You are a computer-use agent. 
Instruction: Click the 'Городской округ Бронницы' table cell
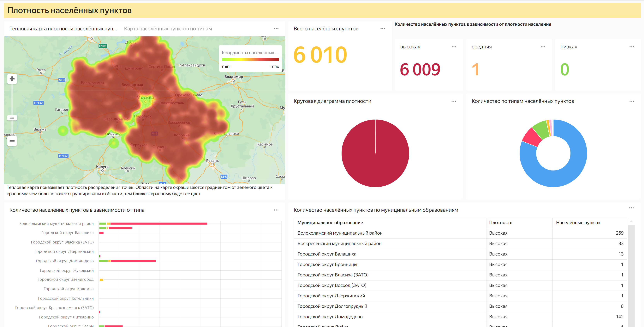click(390, 265)
